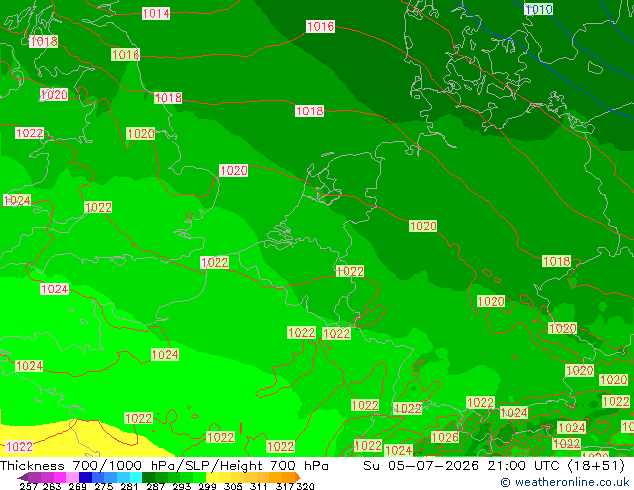This screenshot has height=490, width=634.
Task: Click the darkest green legend swatch above 287
Action: click(x=148, y=477)
